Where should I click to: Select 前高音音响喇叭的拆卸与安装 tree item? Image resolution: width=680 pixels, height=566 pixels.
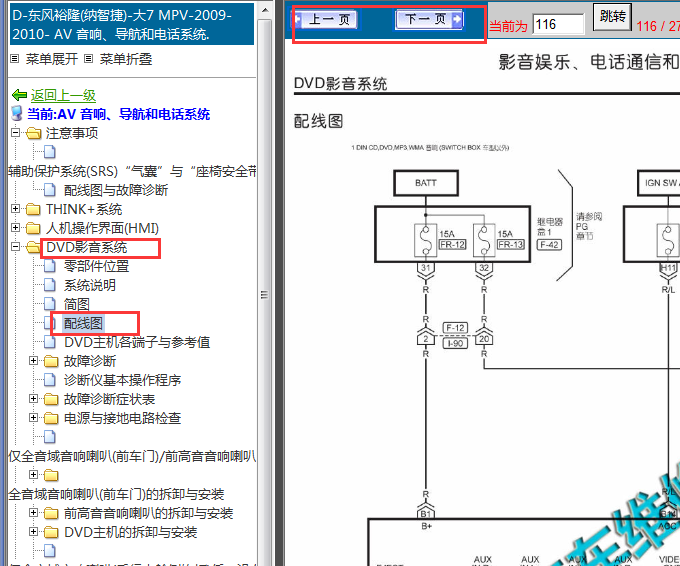[148, 513]
